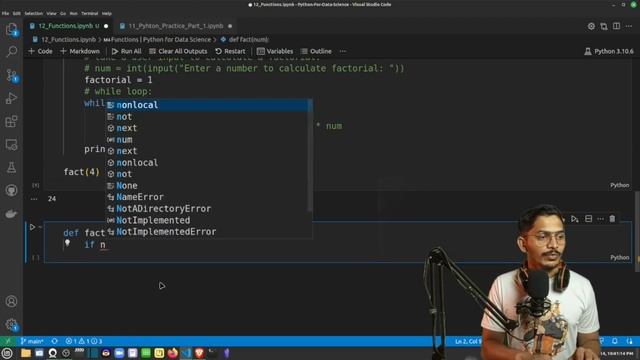Open the Terminal menu

pyautogui.click(x=89, y=13)
